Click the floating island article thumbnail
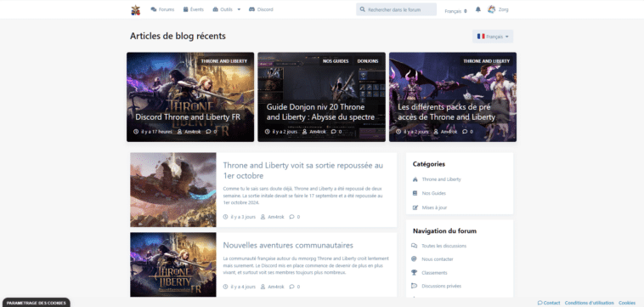Screen dimensions: 644x307 pos(173,190)
